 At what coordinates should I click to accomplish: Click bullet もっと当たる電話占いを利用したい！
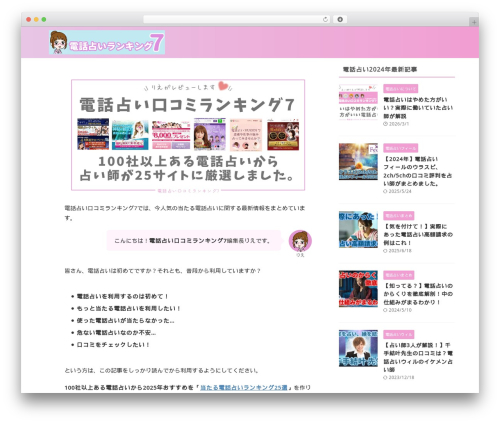(128, 308)
